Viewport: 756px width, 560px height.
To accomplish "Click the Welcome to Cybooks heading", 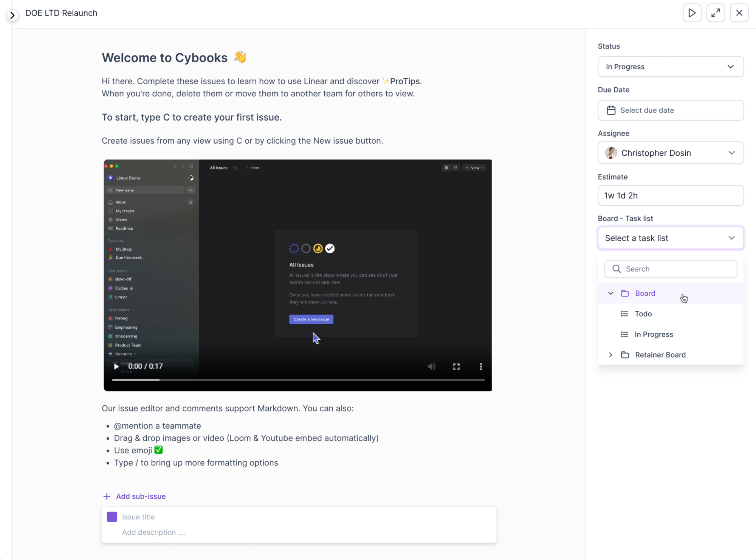I will pyautogui.click(x=164, y=57).
